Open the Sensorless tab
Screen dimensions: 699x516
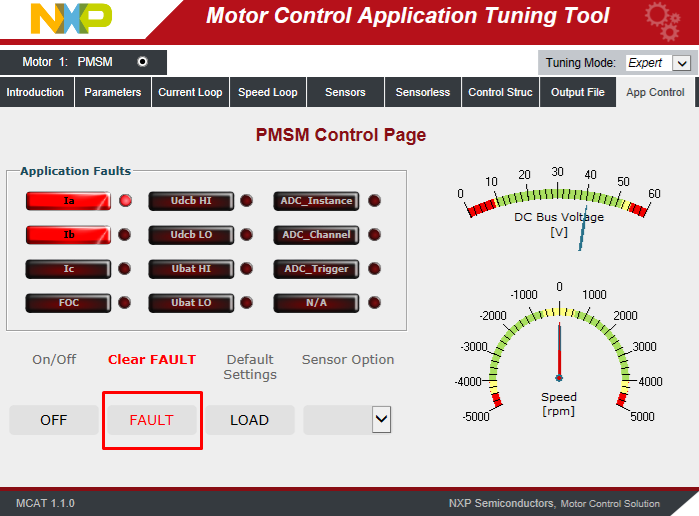422,92
